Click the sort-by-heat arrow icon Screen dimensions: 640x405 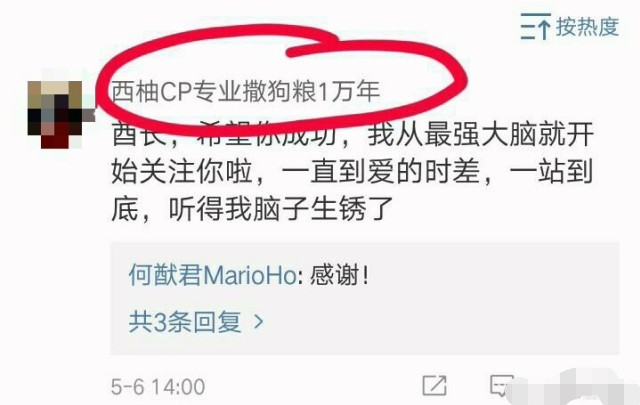click(536, 26)
